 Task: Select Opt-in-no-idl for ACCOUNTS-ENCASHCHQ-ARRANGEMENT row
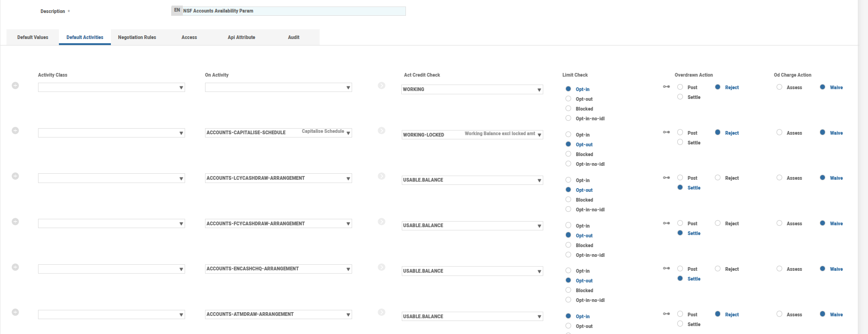click(568, 300)
